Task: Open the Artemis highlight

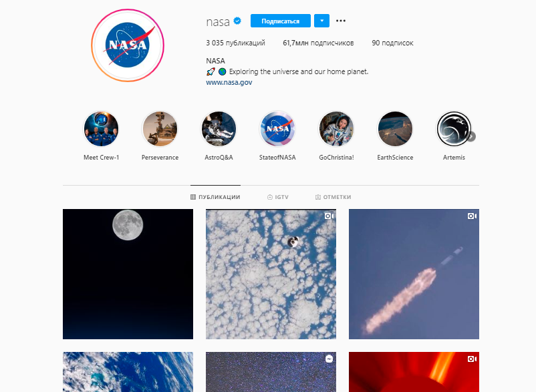Action: (454, 130)
